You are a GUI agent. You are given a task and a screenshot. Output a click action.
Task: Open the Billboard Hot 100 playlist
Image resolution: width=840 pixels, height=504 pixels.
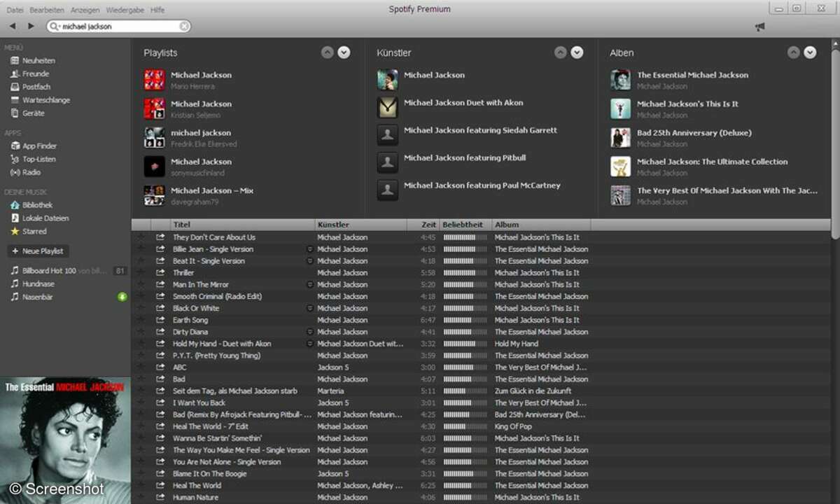click(x=48, y=271)
